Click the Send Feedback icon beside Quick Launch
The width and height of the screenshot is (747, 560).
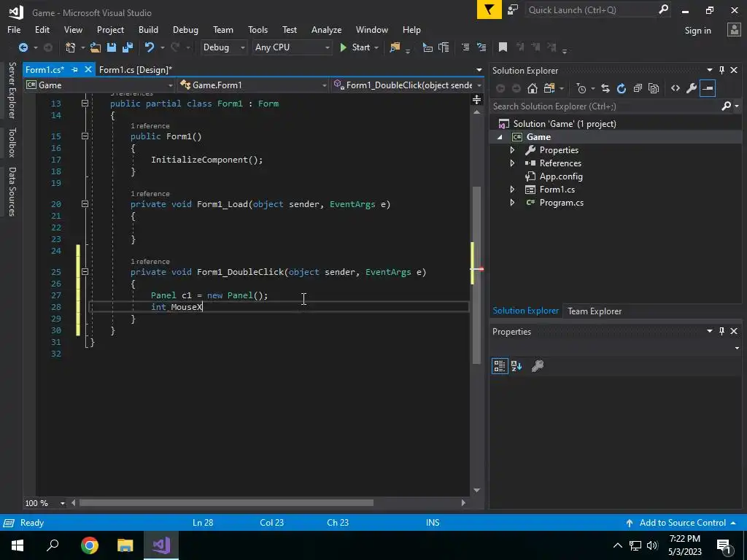513,10
